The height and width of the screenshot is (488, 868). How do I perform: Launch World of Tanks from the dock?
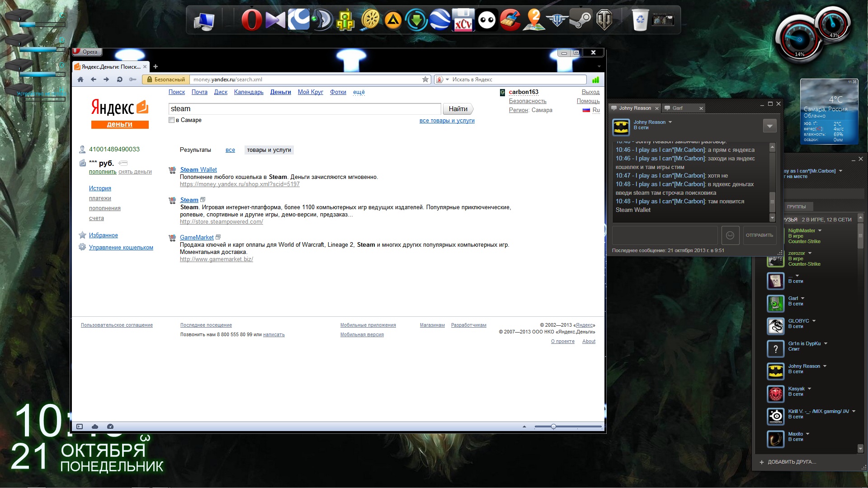click(x=604, y=20)
